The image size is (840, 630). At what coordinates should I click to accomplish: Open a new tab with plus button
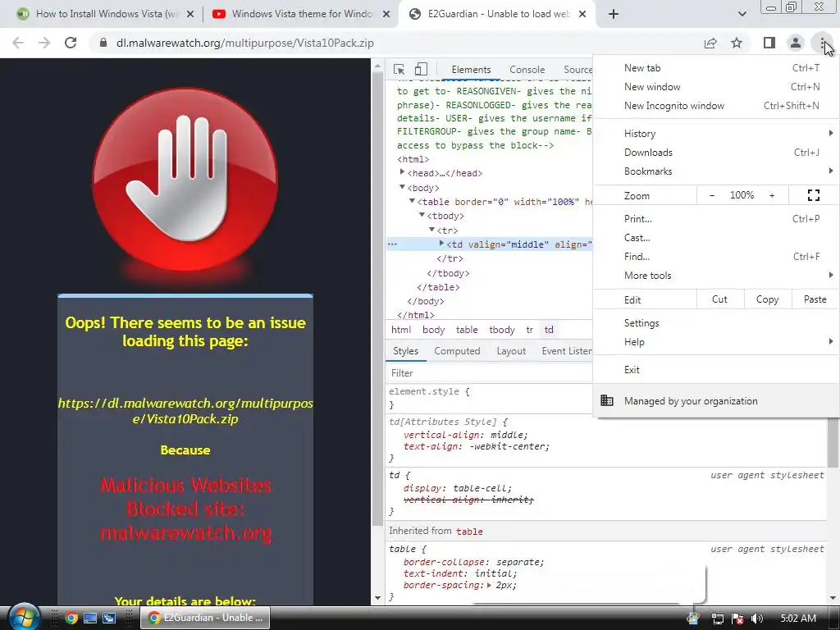pos(614,14)
